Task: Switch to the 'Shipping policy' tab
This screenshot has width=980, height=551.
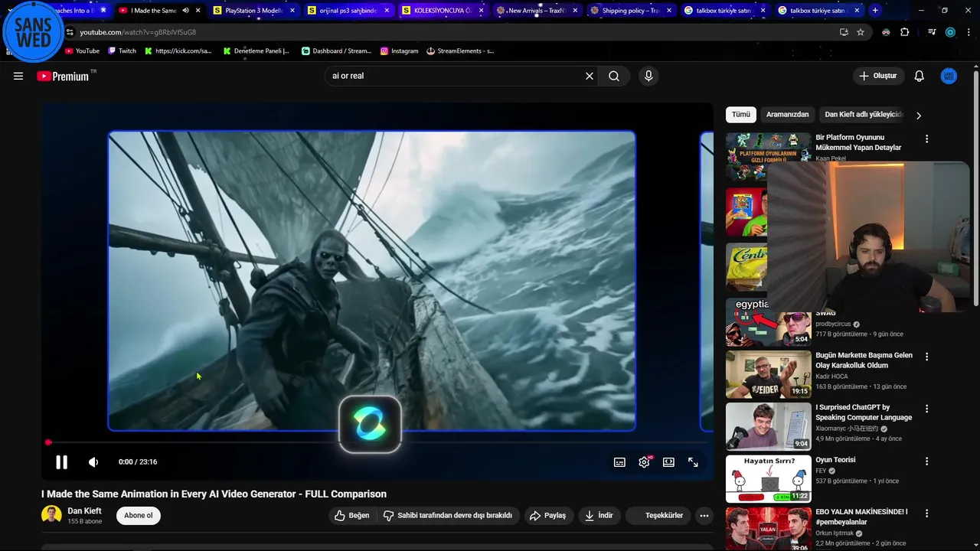Action: tap(630, 11)
